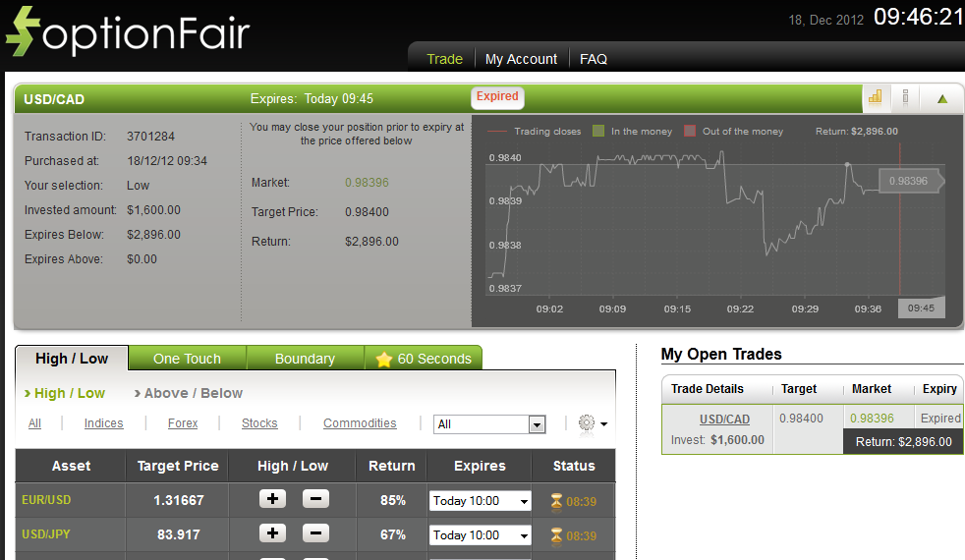This screenshot has width=965, height=560.
Task: Open the chart view icon
Action: 876,97
